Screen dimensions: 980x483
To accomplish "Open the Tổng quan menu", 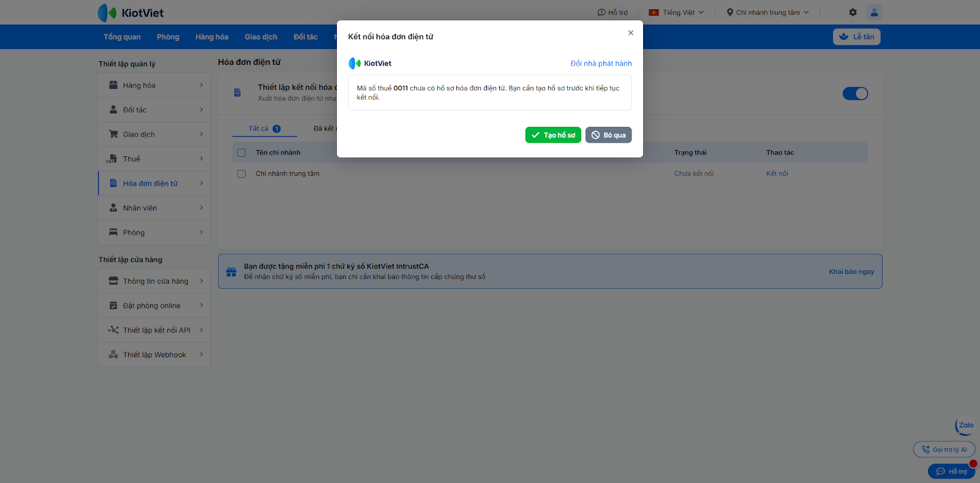I will pos(122,37).
